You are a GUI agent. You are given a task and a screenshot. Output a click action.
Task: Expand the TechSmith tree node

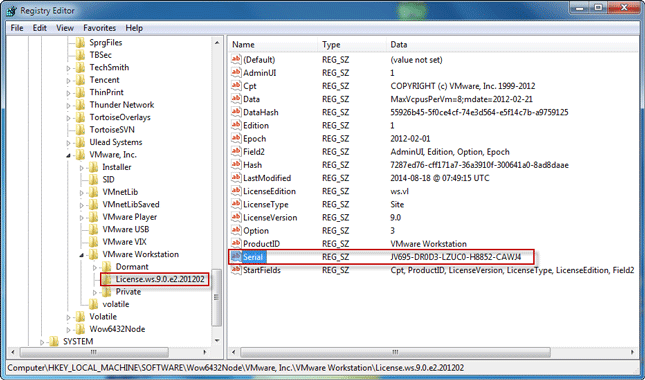69,68
